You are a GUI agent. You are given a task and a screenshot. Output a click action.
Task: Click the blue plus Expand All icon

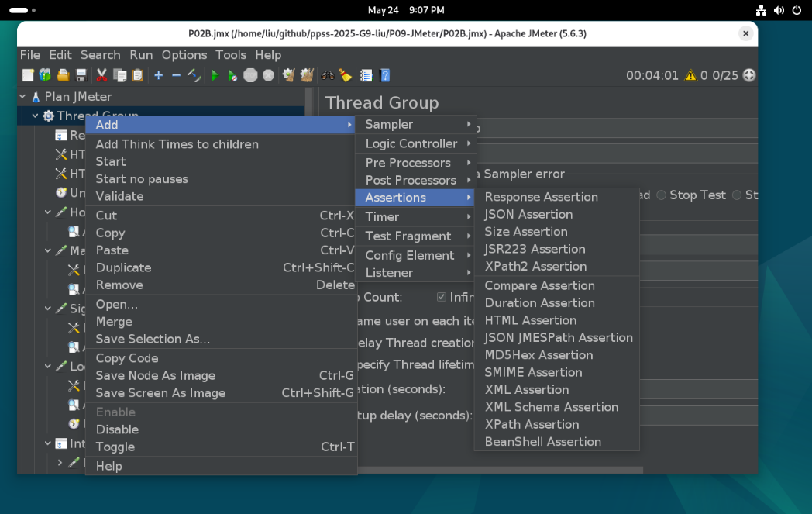[x=159, y=76]
